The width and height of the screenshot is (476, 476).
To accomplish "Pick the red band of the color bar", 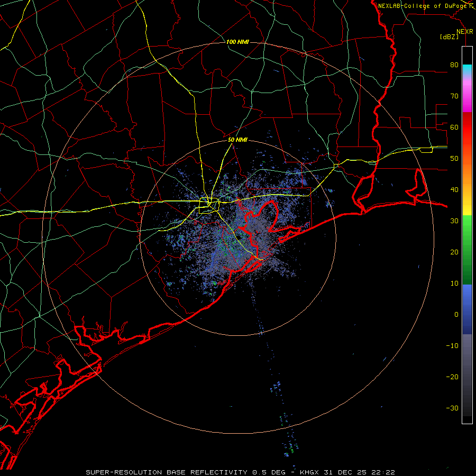I will click(x=467, y=127).
